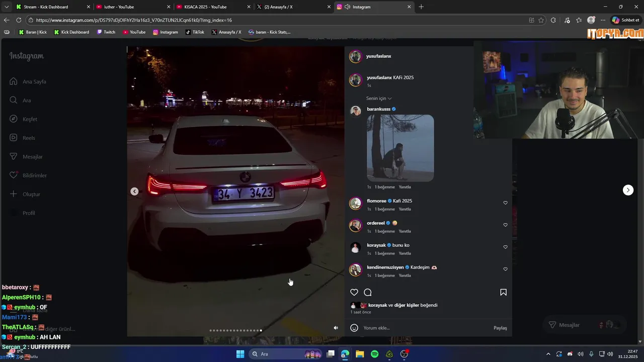Open Baran | Kick bookmark
This screenshot has width=644, height=362.
coord(33,32)
